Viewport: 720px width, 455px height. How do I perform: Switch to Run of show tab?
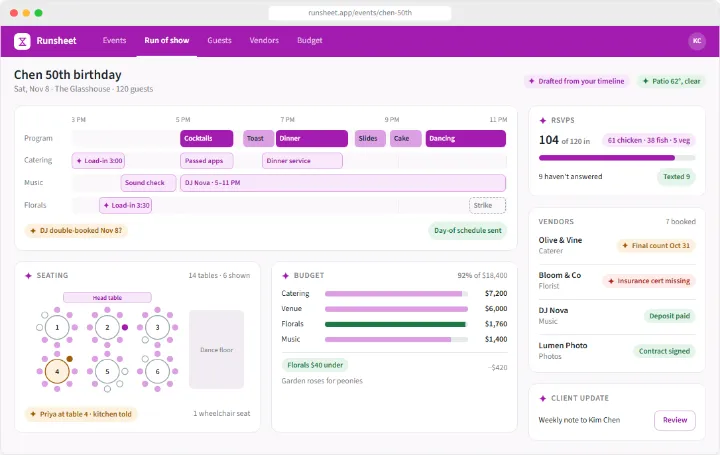(167, 40)
